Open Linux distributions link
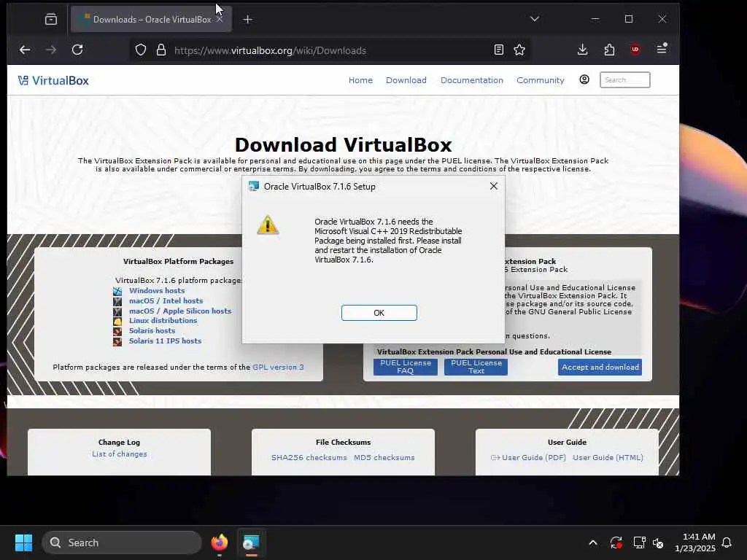747x560 pixels. (x=163, y=321)
